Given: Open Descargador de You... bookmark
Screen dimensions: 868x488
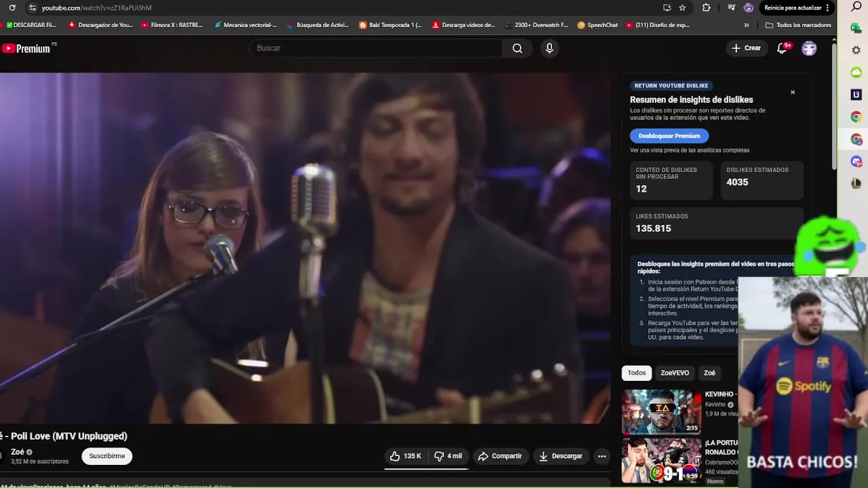Looking at the screenshot, I should [101, 25].
